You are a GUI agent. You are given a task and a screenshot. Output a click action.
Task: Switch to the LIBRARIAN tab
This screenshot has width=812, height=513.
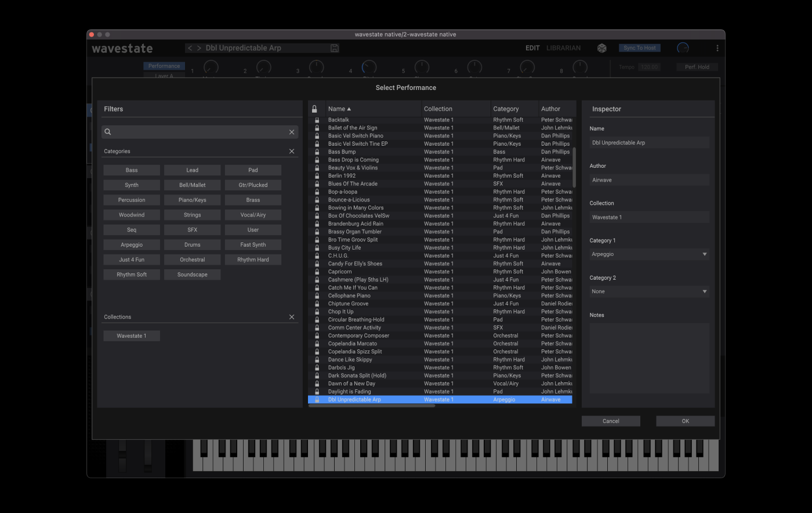click(563, 48)
